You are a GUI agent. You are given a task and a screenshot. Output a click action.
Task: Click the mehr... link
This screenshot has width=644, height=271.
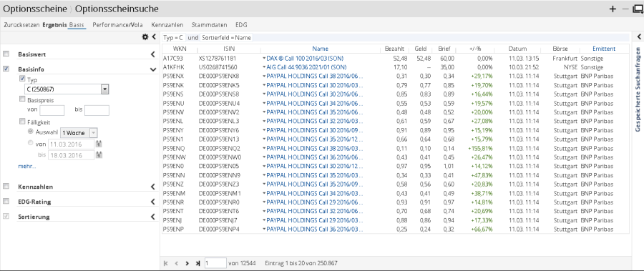click(26, 167)
